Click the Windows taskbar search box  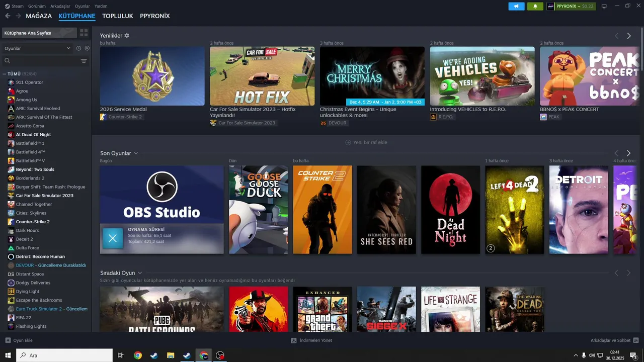point(64,355)
